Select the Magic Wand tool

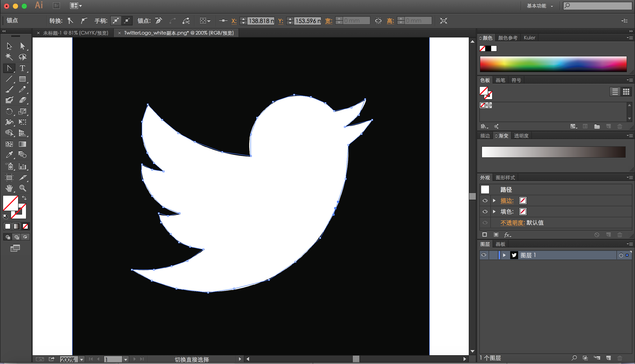[x=9, y=57]
